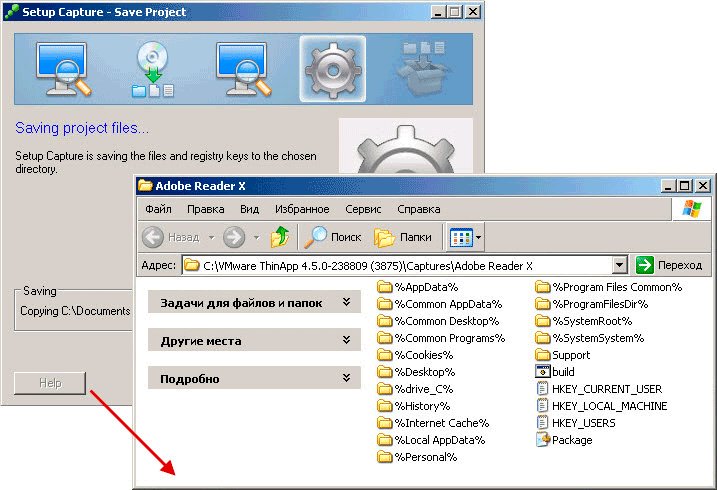Image resolution: width=717 pixels, height=490 pixels.
Task: Select the %Internet Cache% folder
Action: [x=433, y=423]
